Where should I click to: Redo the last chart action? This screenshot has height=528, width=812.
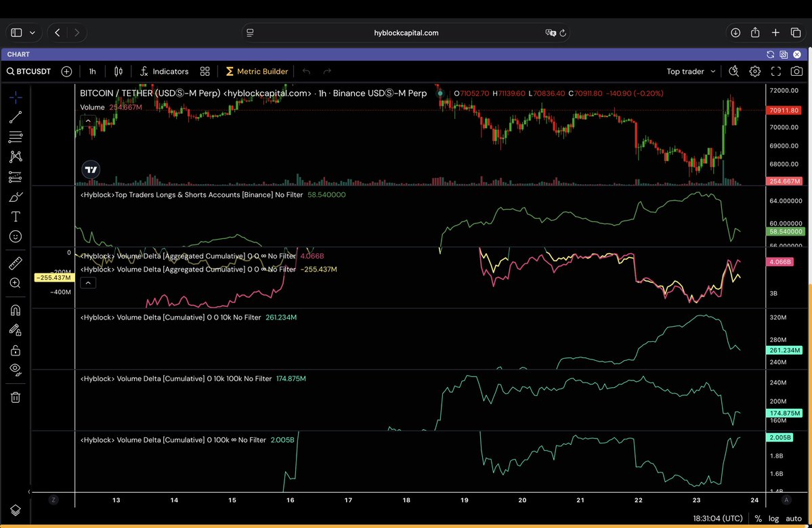[x=327, y=72]
